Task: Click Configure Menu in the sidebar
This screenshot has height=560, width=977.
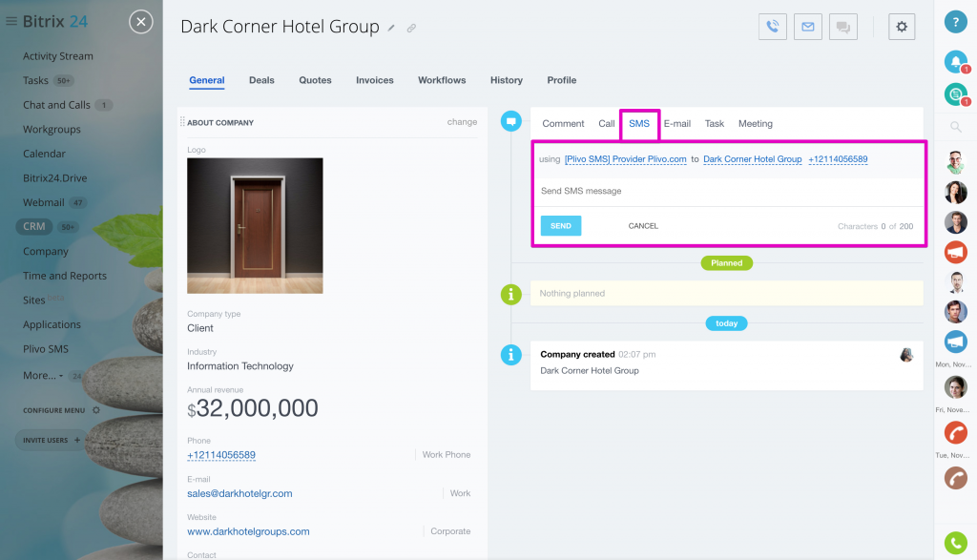Action: pyautogui.click(x=53, y=410)
